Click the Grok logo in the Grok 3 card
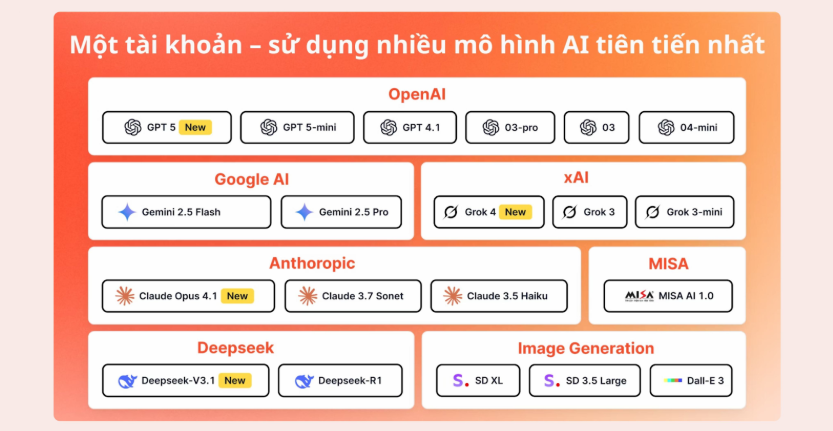This screenshot has height=431, width=833. [x=569, y=213]
